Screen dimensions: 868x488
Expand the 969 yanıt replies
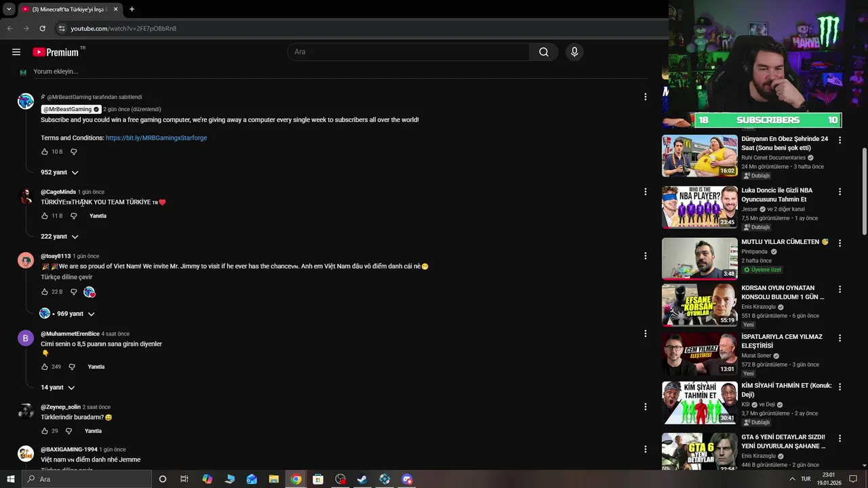click(68, 314)
